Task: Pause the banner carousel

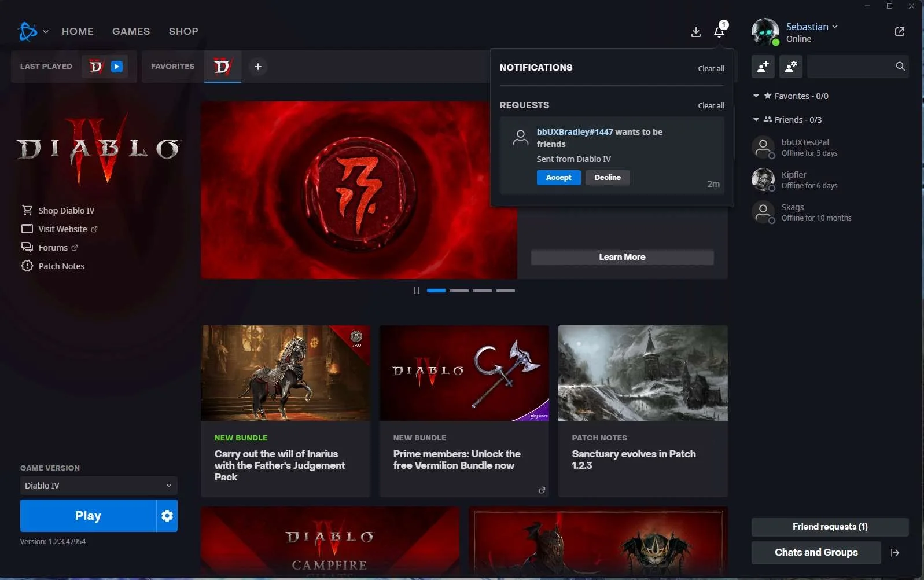Action: 416,291
